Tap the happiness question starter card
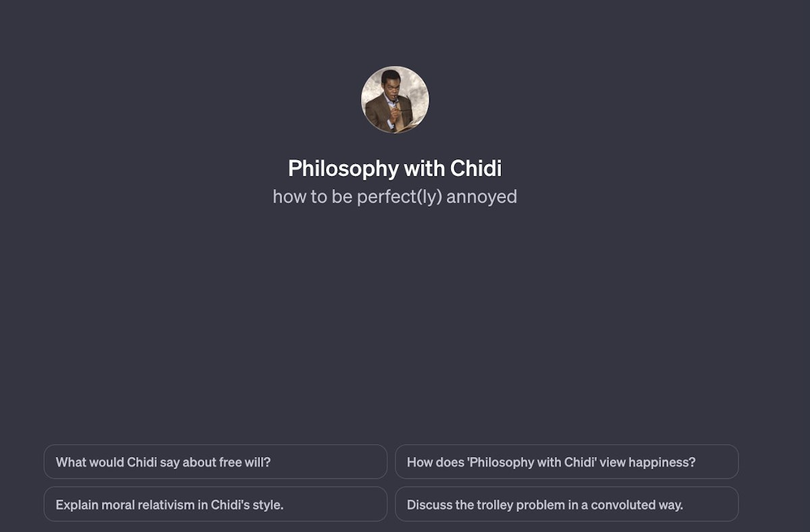The image size is (810, 532). (x=566, y=462)
